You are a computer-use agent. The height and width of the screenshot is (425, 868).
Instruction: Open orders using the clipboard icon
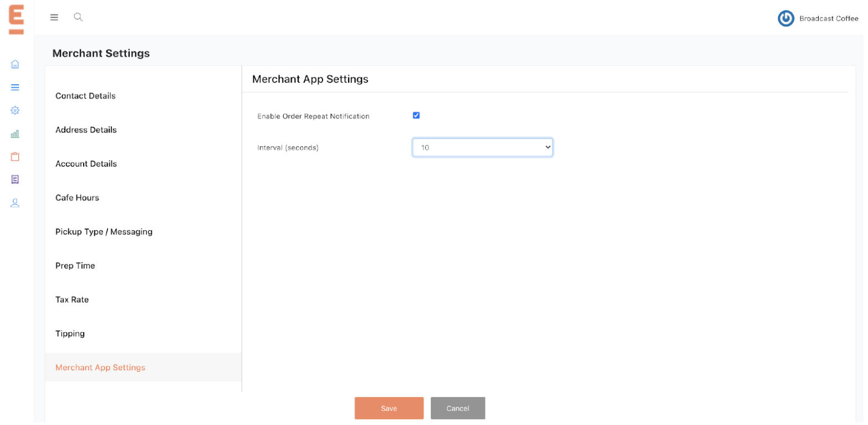(14, 156)
